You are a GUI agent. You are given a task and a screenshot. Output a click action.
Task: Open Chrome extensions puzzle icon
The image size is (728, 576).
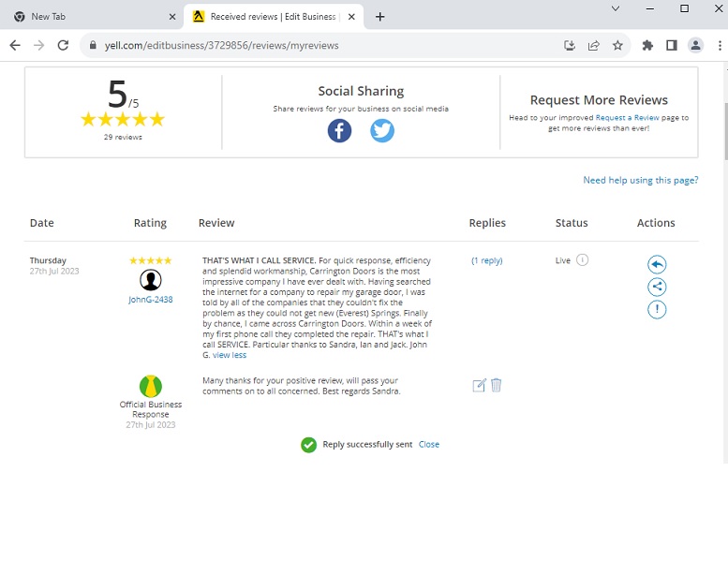click(x=647, y=45)
